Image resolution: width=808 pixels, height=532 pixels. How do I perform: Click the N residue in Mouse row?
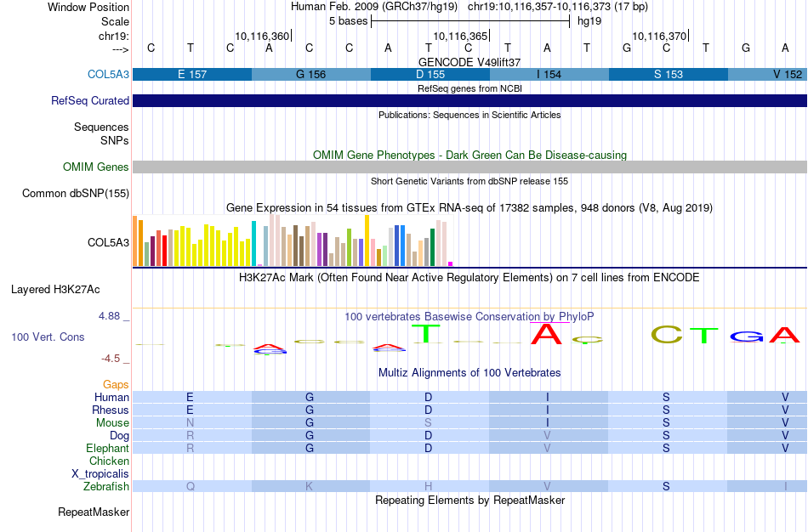(191, 423)
